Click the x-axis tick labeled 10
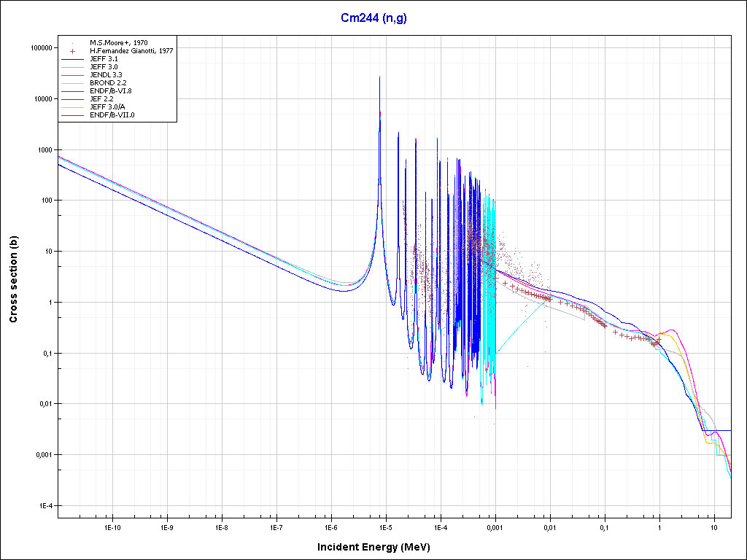Viewport: 747px width, 560px height. (713, 526)
